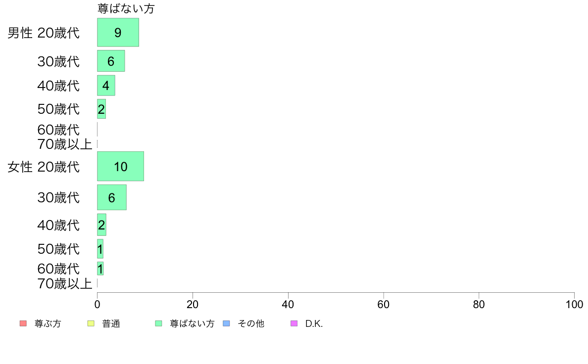This screenshot has width=588, height=364.
Task: Select the male 50歳代 bar labeled 2
Action: click(101, 109)
